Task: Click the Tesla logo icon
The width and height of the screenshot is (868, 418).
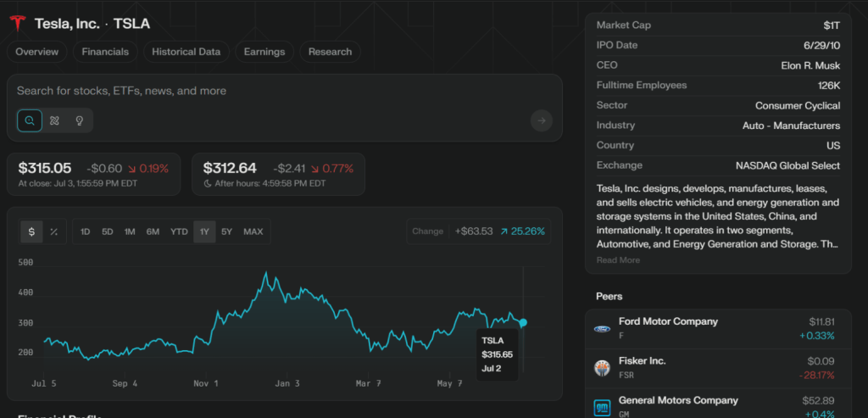Action: click(17, 24)
